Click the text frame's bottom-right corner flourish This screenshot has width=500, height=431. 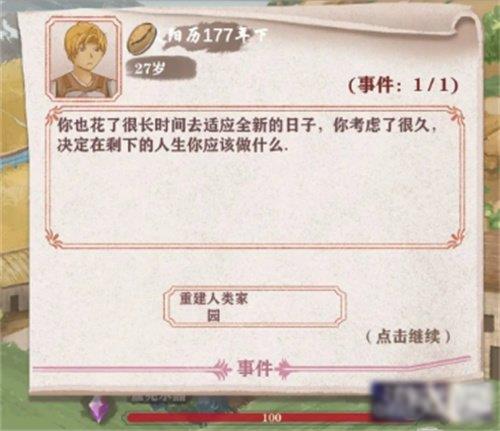[455, 240]
